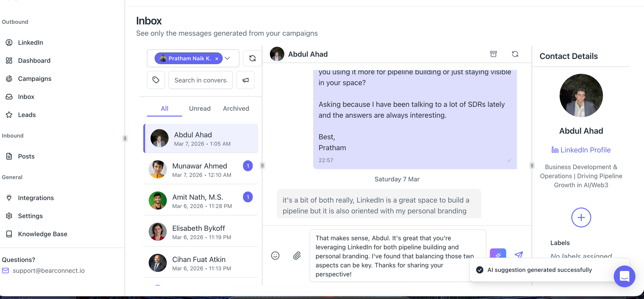This screenshot has width=644, height=299.
Task: Email support@bearconnect.io link
Action: (x=48, y=271)
